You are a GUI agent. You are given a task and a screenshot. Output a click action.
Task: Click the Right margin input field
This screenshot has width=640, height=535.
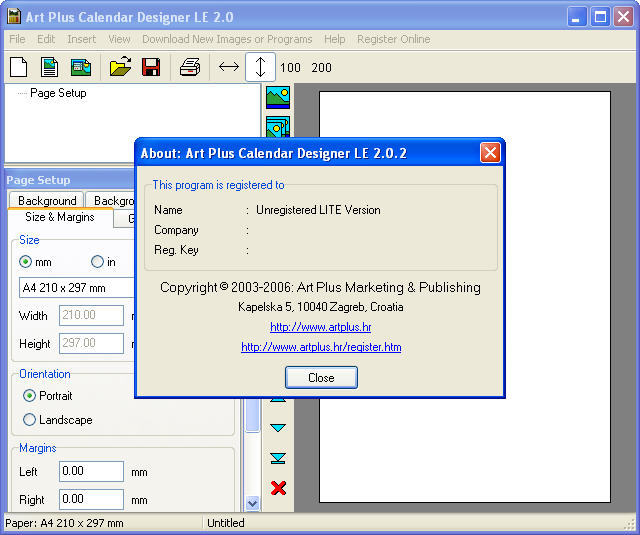click(91, 499)
